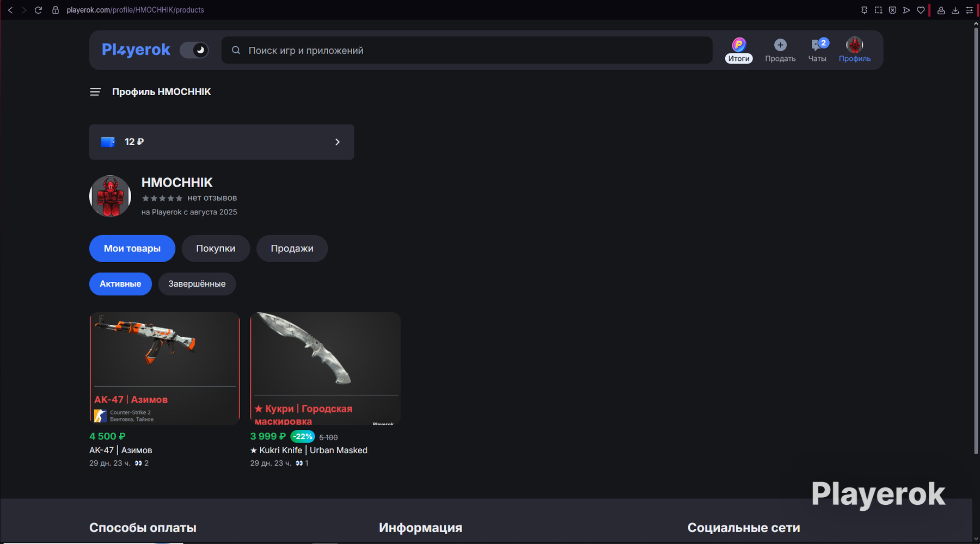Click the Способы оплаты footer heading
980x544 pixels.
(143, 528)
